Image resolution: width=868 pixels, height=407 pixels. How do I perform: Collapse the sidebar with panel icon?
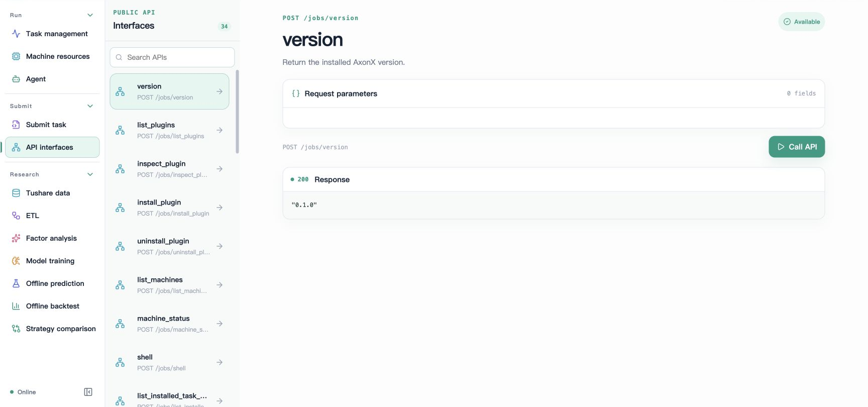pos(88,392)
